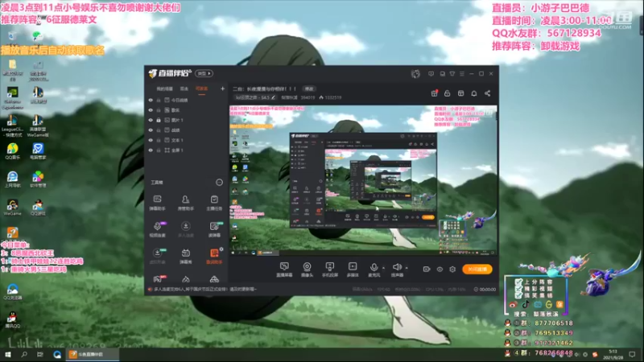Open the notification center in system tray
The height and width of the screenshot is (362, 644).
(x=632, y=354)
